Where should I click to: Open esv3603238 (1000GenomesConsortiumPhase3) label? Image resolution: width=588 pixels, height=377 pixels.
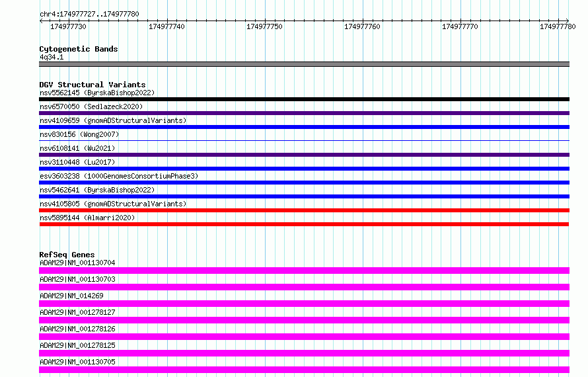click(x=119, y=176)
